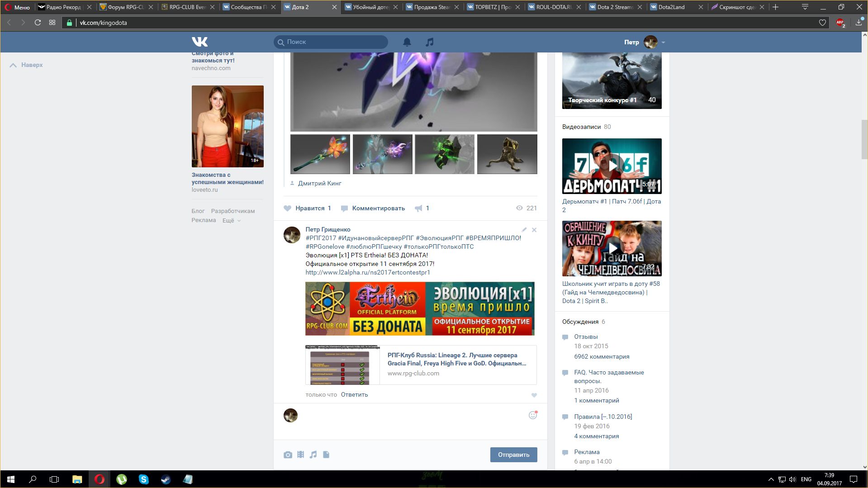Open uTorrent from the taskbar
The width and height of the screenshot is (868, 488).
click(121, 479)
